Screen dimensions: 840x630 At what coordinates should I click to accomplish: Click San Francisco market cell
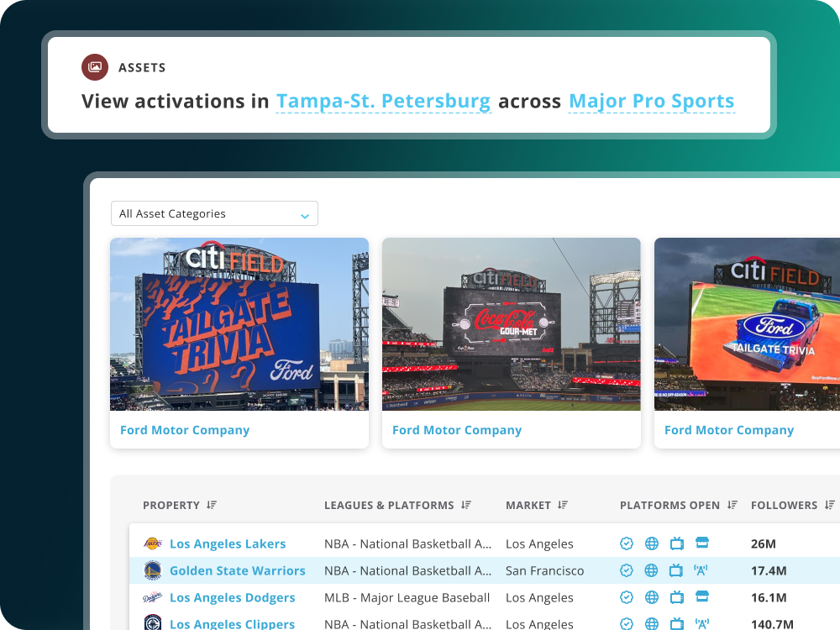pyautogui.click(x=545, y=570)
